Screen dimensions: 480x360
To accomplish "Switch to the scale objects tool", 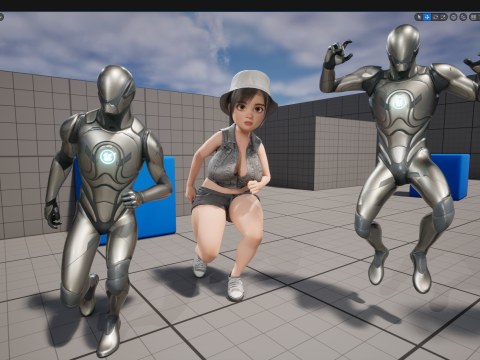I will (x=443, y=17).
